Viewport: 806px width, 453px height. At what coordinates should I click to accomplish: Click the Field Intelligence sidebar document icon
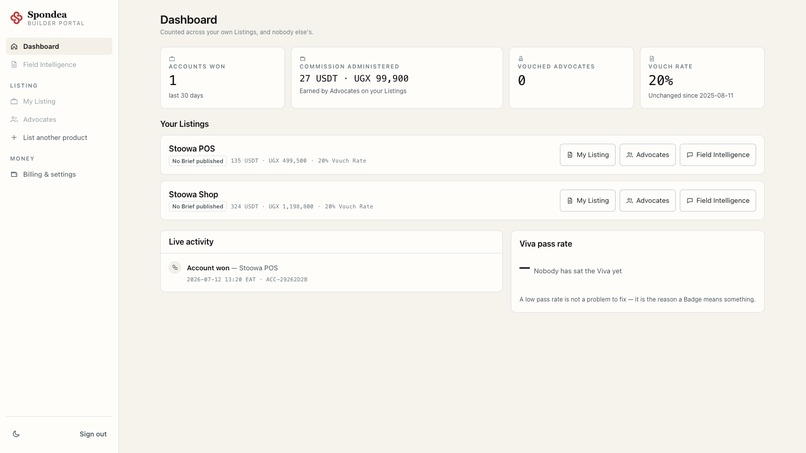point(14,65)
